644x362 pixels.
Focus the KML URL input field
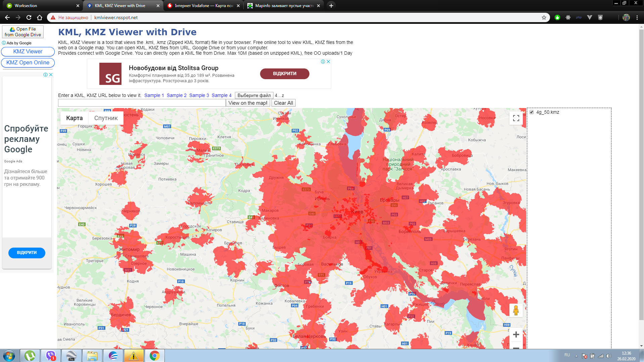[142, 103]
